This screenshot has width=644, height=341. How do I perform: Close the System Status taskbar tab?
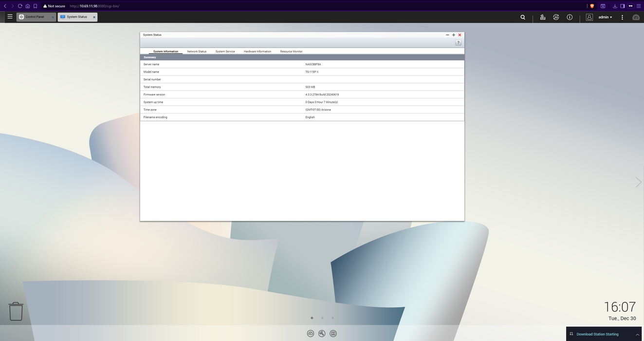(94, 17)
